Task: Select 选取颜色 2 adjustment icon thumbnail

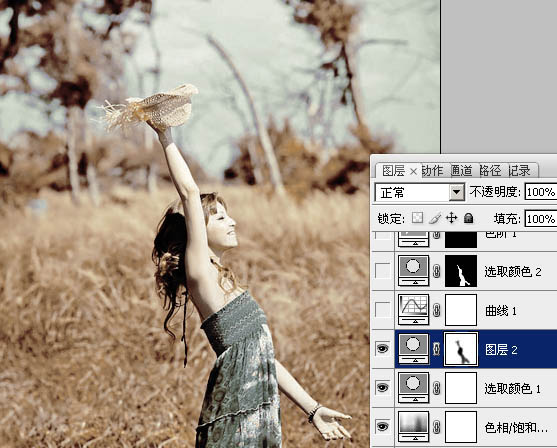Action: tap(413, 271)
